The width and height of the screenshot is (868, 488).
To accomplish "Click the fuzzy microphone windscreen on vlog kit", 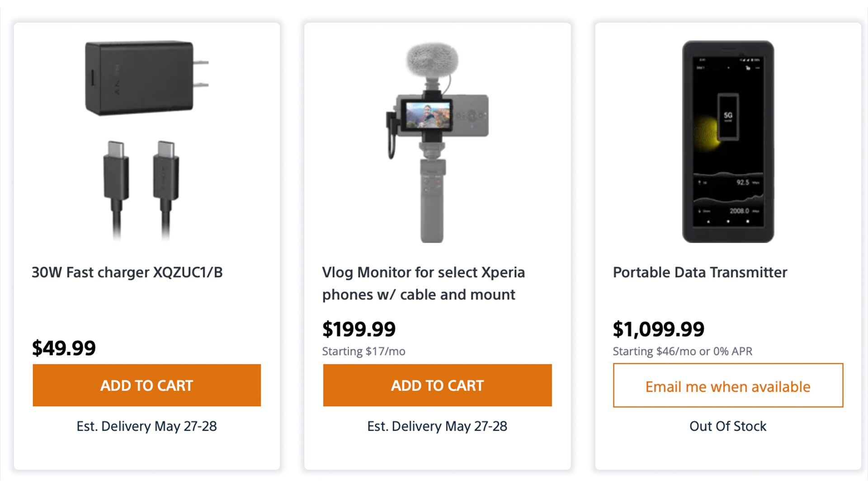I will 432,60.
